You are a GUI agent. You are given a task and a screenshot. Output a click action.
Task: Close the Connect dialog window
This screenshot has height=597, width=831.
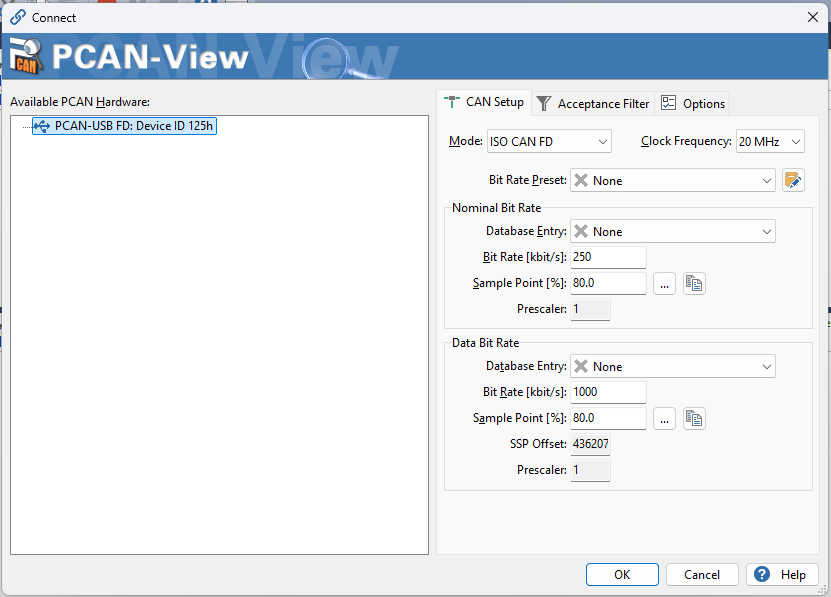click(812, 17)
